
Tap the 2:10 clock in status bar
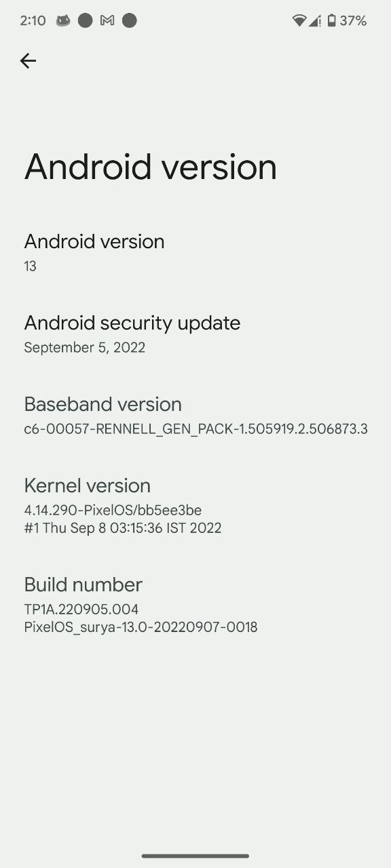pos(33,21)
